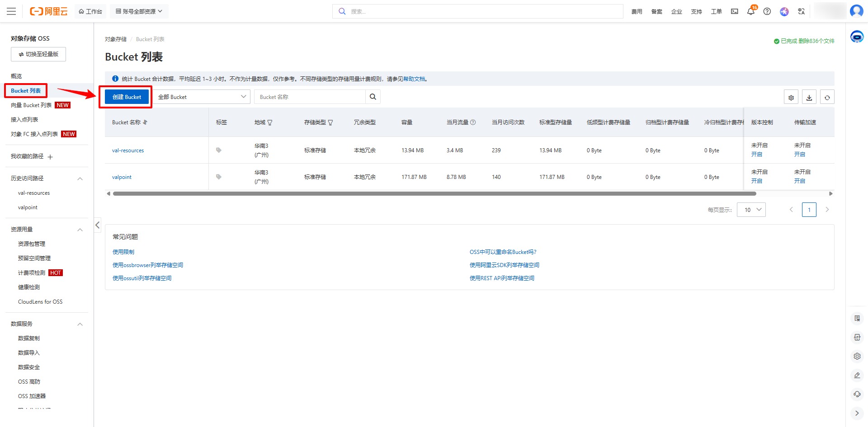The width and height of the screenshot is (868, 427).
Task: Open the blue robot chat assistant
Action: tap(857, 36)
